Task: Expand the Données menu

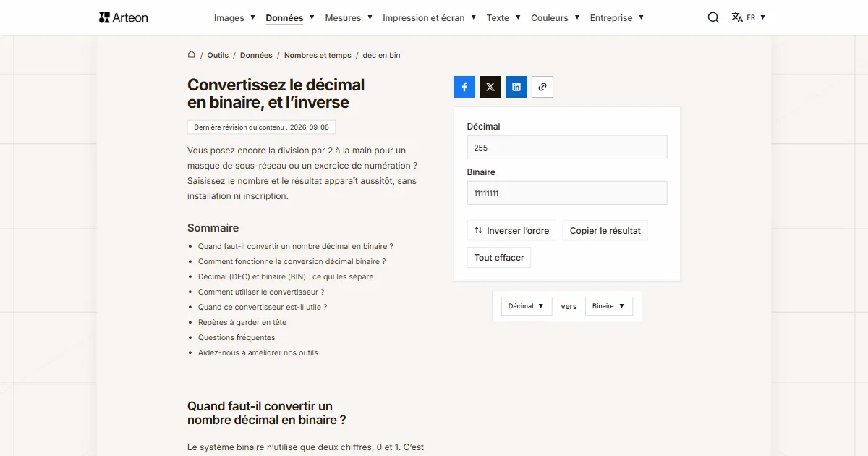Action: pos(290,17)
